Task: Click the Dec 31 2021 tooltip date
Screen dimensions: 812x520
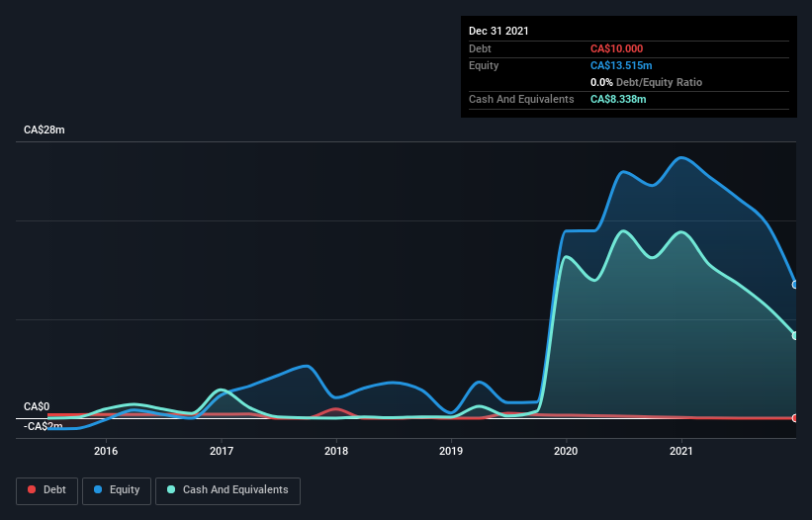Action: click(498, 31)
